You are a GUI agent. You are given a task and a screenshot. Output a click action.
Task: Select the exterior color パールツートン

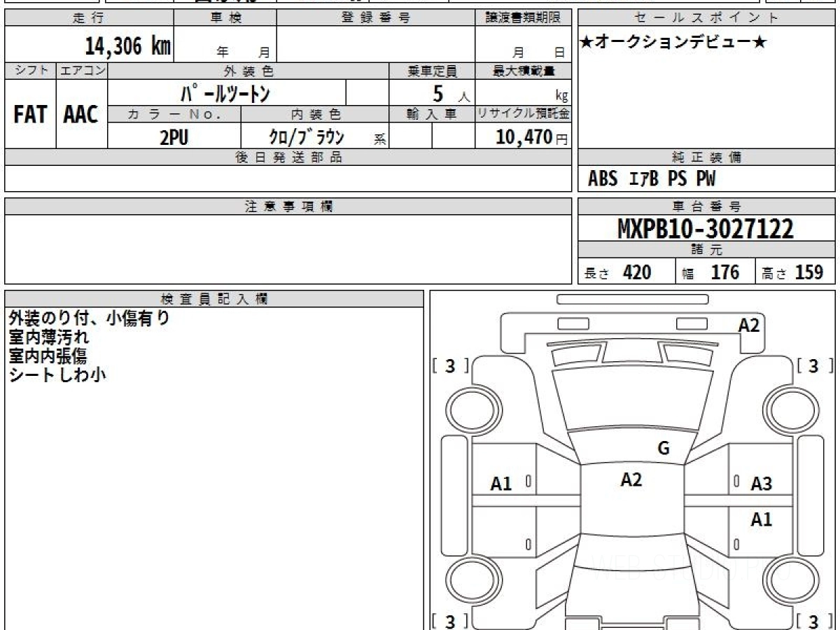(x=226, y=92)
